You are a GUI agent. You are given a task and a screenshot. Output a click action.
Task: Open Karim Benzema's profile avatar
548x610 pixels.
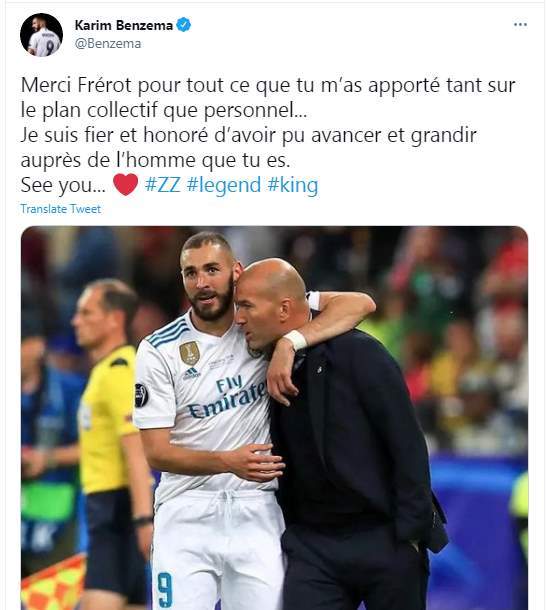[x=41, y=35]
